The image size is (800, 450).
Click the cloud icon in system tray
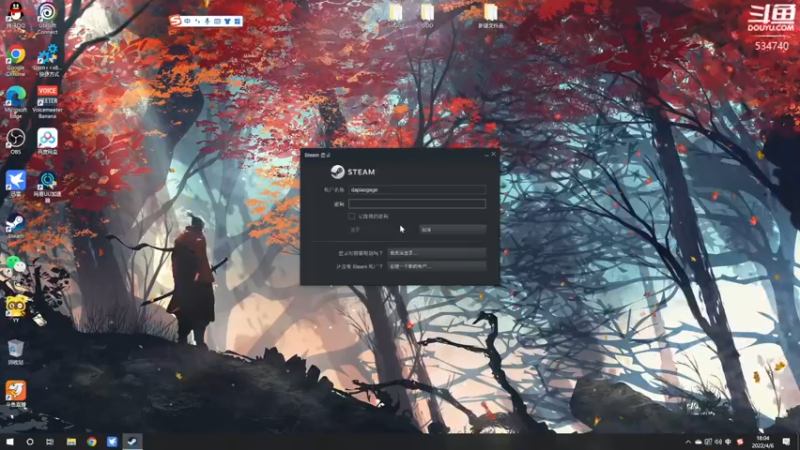[x=698, y=442]
